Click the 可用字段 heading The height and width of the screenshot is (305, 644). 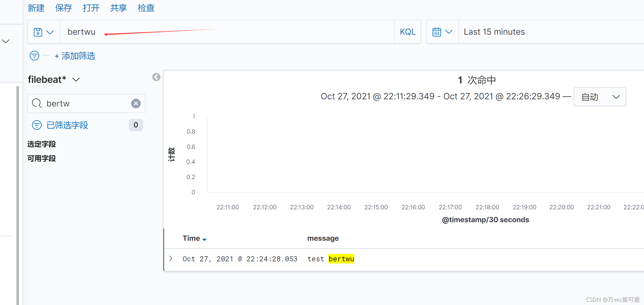(42, 158)
